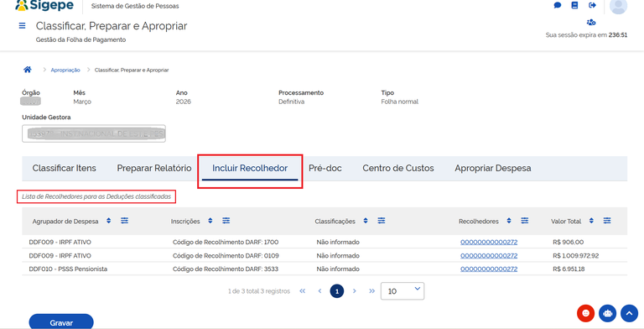This screenshot has width=644, height=329.
Task: Sort by Recolhedores column
Action: click(x=509, y=221)
